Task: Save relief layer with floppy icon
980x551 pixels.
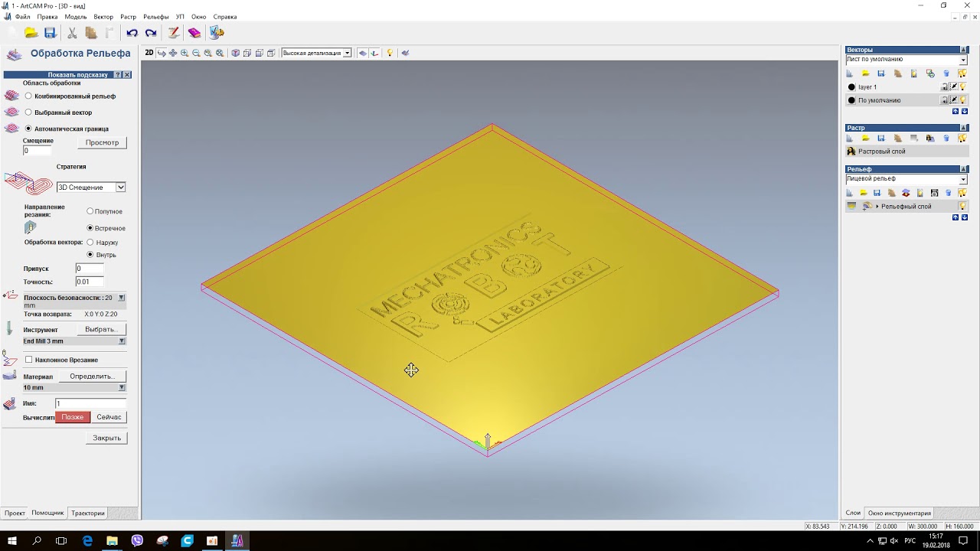Action: 877,193
